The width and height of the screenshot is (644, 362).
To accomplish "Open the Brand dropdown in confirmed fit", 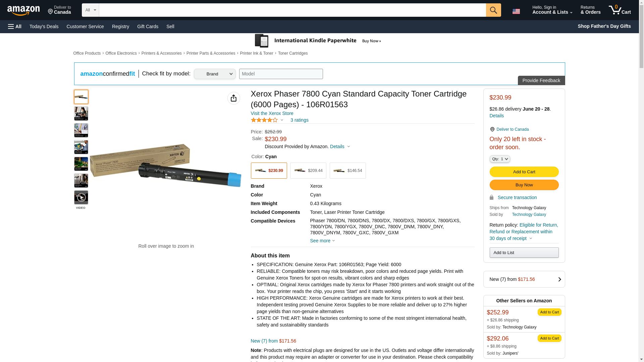I will click(x=215, y=74).
